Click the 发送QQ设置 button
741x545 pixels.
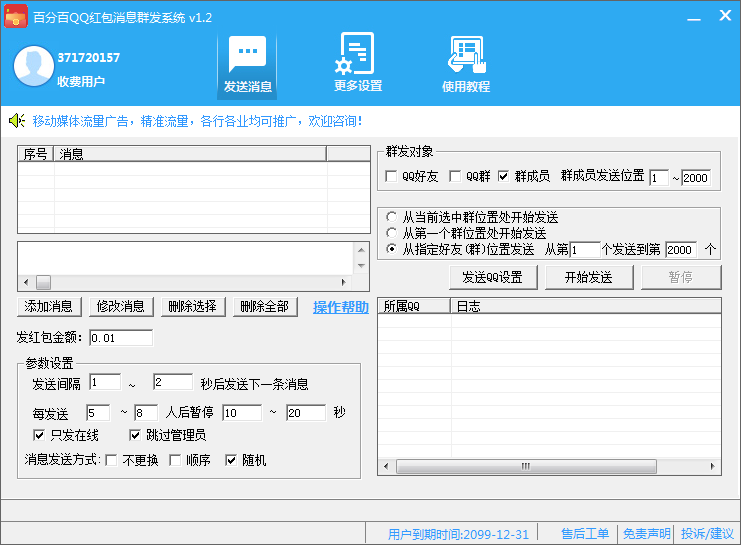tap(493, 277)
